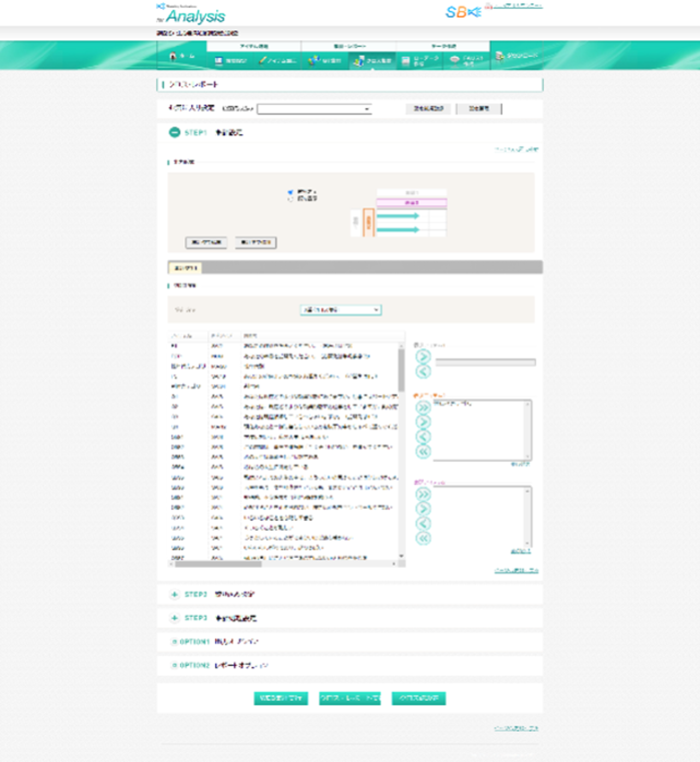Select the second, unselected radio button in STEP1

290,199
